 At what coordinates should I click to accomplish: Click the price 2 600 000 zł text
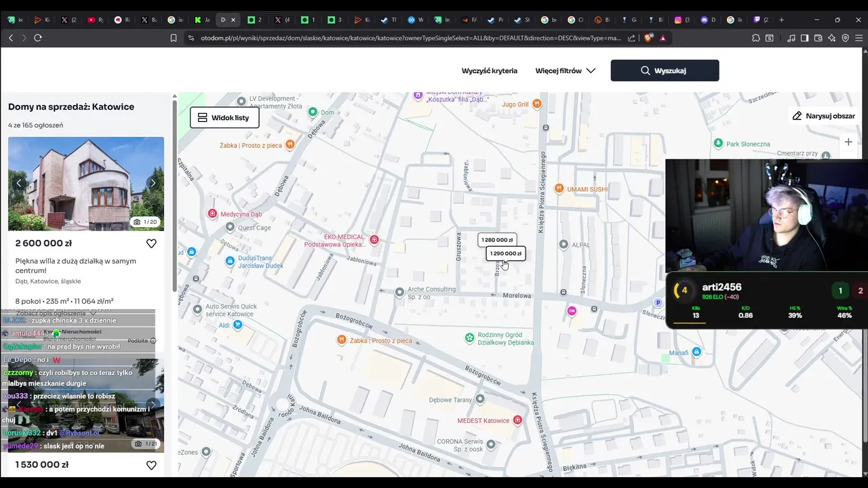[43, 243]
